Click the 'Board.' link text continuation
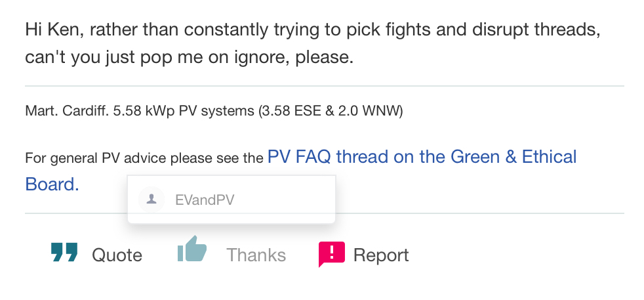 tap(52, 184)
